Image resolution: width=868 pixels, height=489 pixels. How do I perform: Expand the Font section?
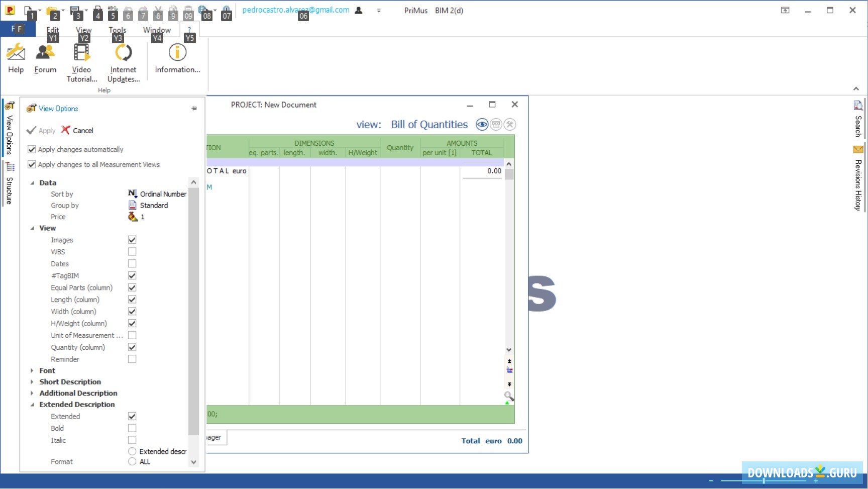coord(32,370)
